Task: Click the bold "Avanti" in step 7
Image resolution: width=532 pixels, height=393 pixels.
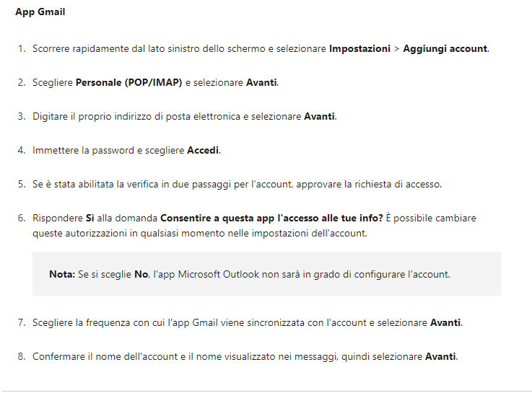Action: (445, 322)
